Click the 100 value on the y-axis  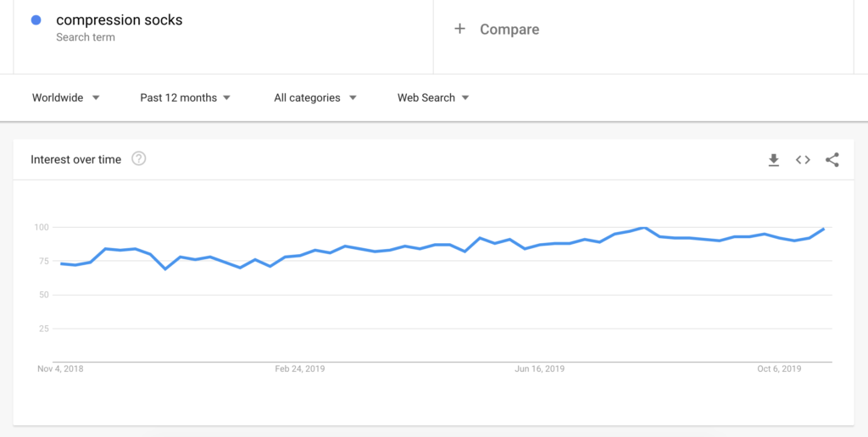(x=42, y=227)
